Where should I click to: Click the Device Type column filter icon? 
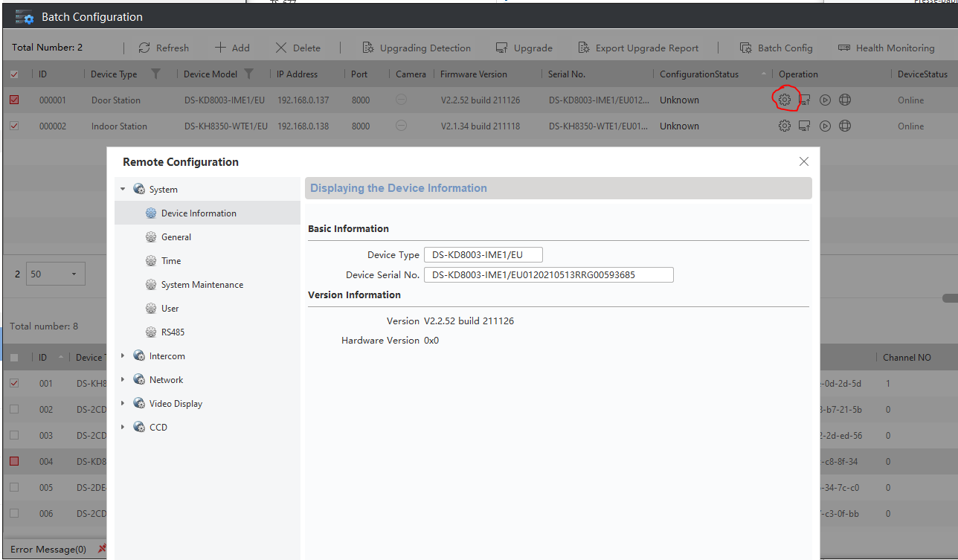[155, 74]
